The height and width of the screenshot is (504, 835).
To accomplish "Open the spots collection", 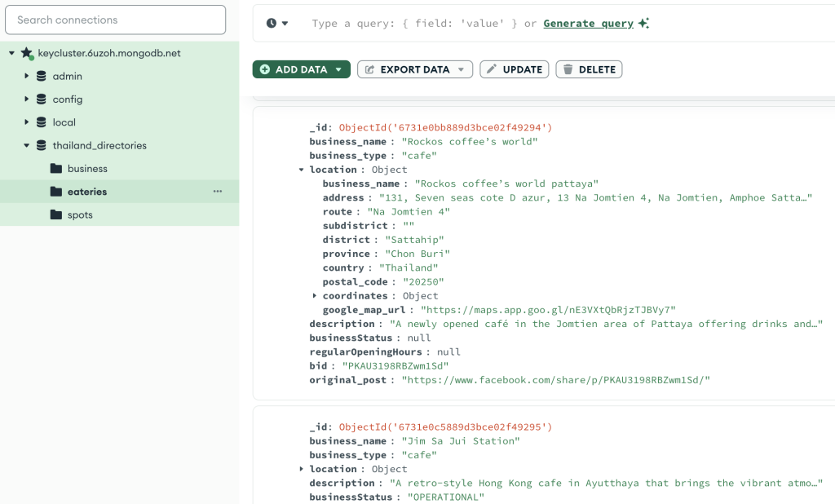I will click(80, 214).
